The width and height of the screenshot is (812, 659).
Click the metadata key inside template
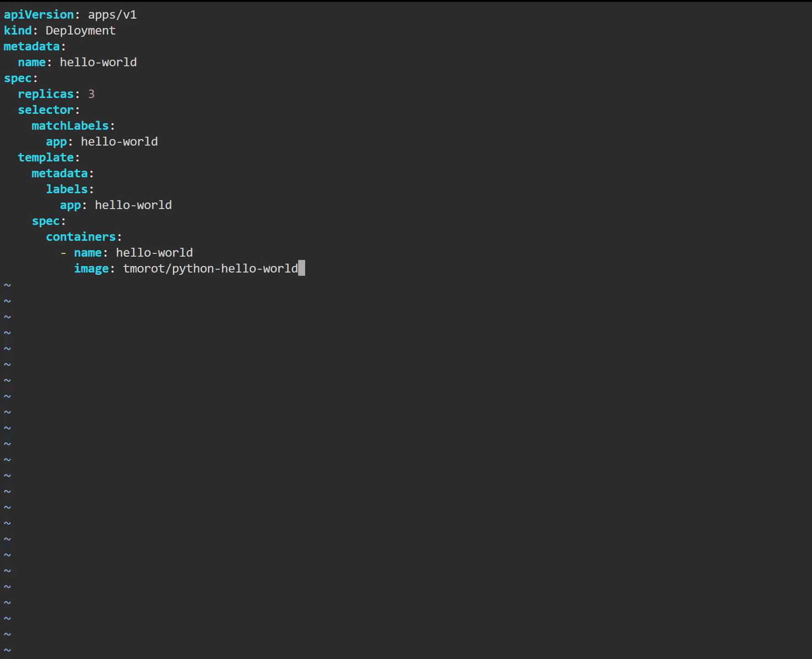(60, 173)
